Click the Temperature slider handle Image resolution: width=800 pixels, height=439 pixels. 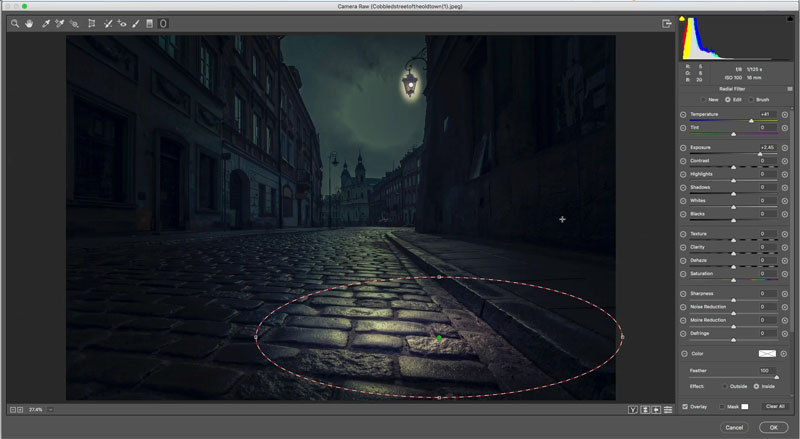coord(751,121)
